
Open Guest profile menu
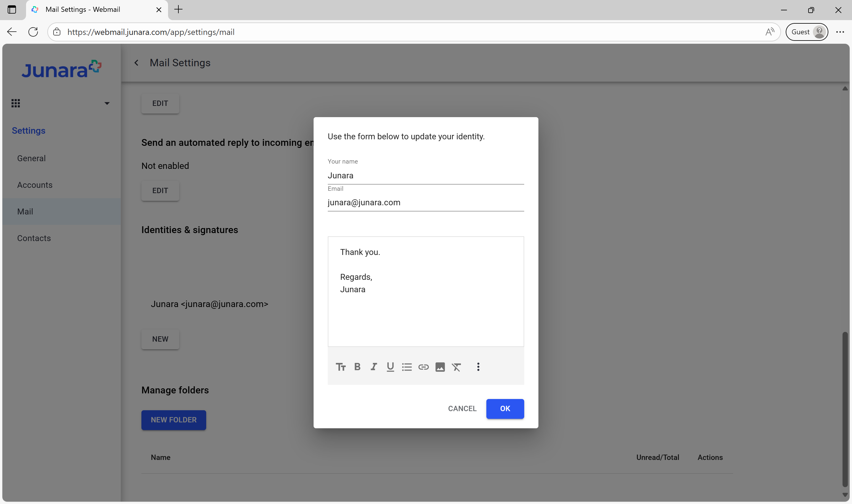point(806,32)
